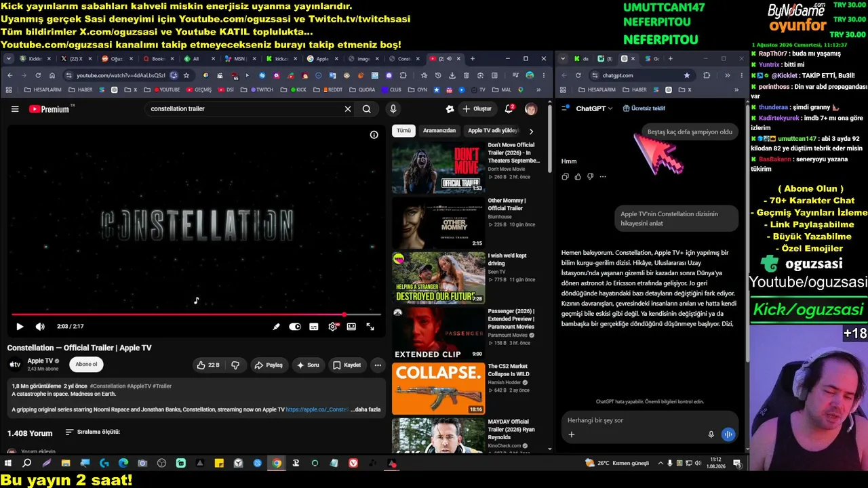The image size is (868, 488).
Task: Open YouTube notifications bell
Action: pos(509,109)
